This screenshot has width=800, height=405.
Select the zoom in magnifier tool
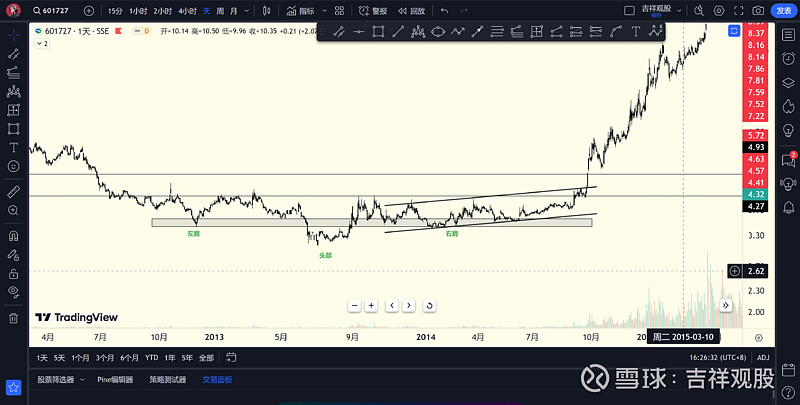14,210
